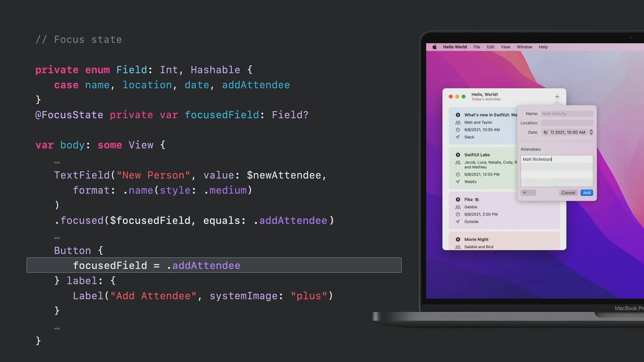Click pin icon on Movie Night activity

[458, 239]
